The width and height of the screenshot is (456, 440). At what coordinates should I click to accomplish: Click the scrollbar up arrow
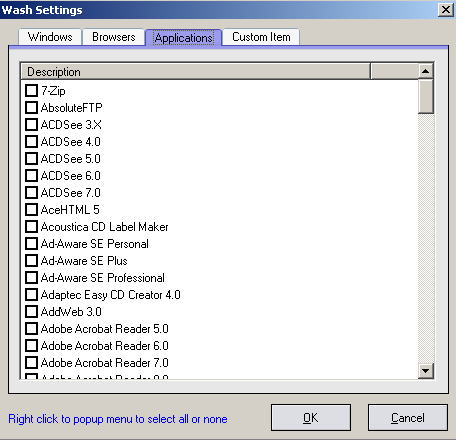426,71
